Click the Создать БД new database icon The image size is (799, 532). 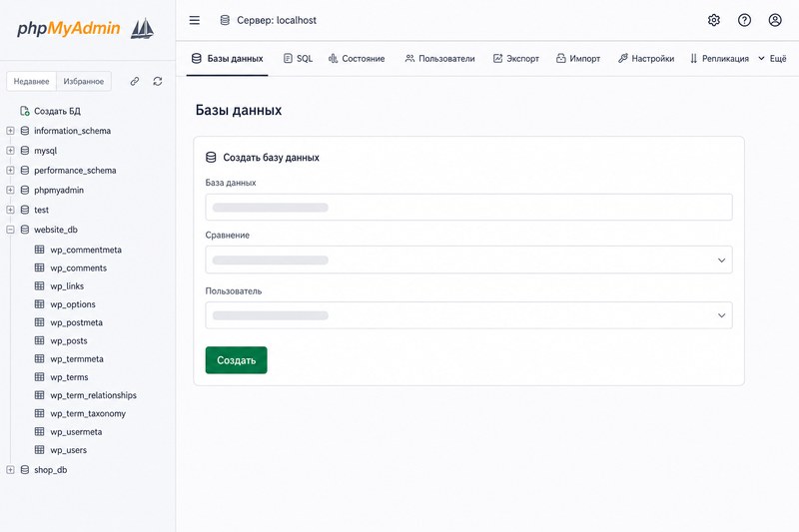[24, 111]
